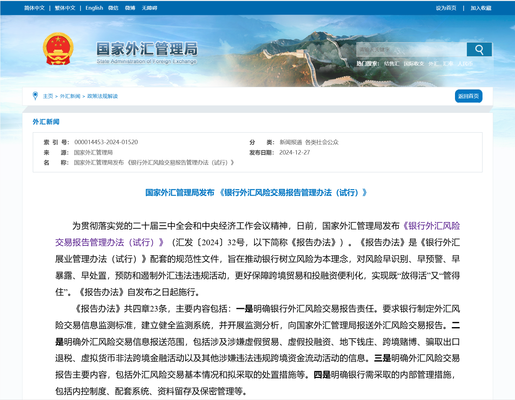Click the magnifier search button

click(479, 50)
